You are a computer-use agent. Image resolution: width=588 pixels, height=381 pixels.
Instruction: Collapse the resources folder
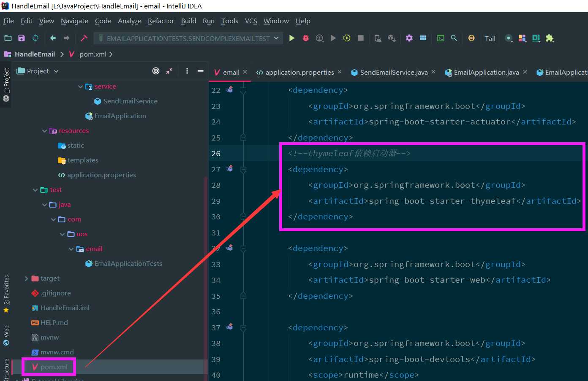(45, 131)
